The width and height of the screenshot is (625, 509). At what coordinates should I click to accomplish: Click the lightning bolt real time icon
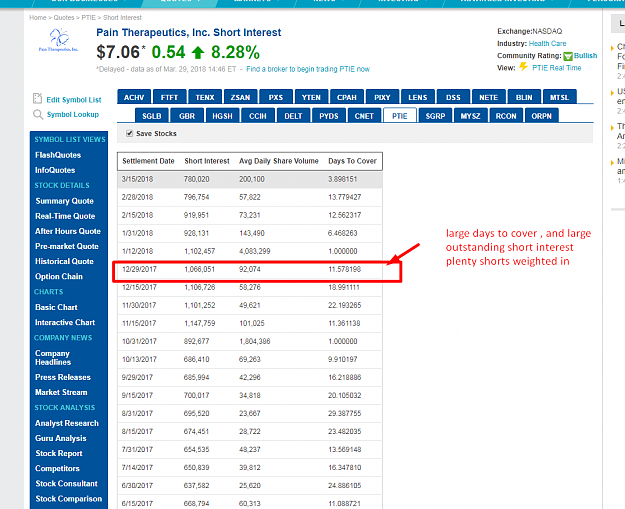(x=523, y=67)
